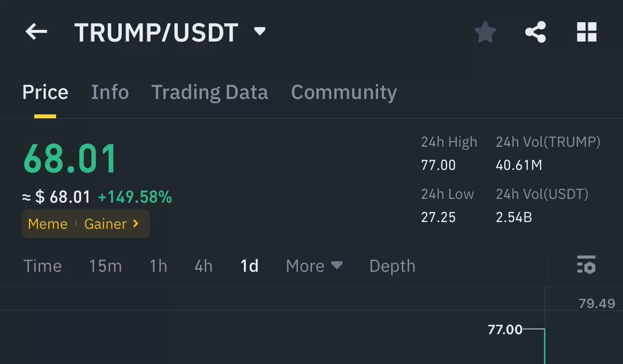Open the Community tab

[344, 92]
